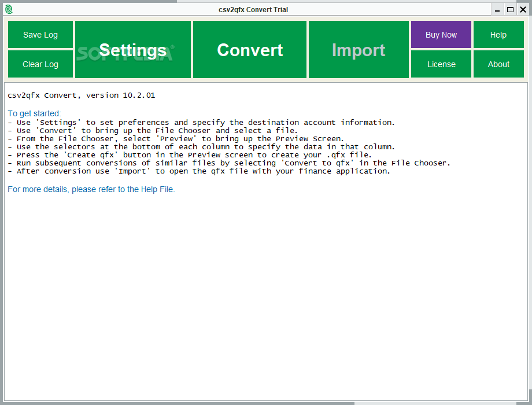Show the About information
Screen dimensions: 532x405
tap(498, 64)
